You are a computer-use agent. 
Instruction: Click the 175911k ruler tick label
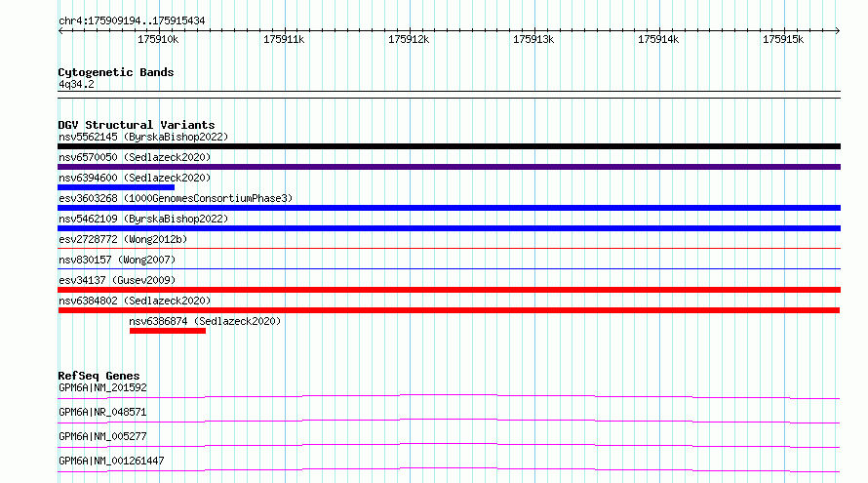(284, 39)
